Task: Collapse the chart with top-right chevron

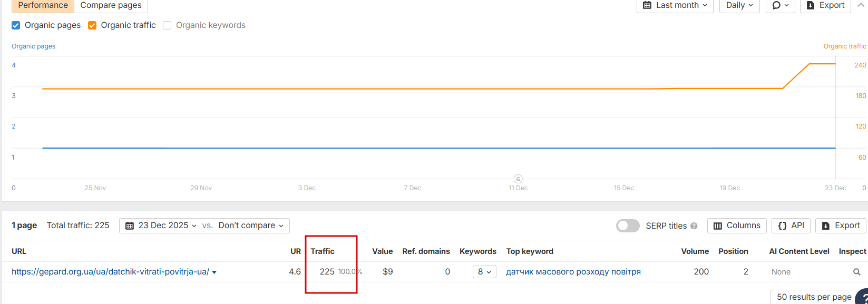Action: pos(861,5)
